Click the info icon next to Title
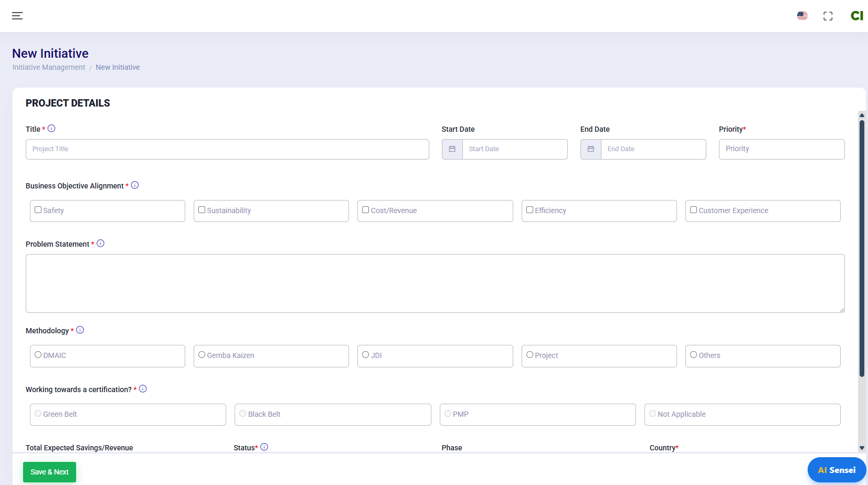The width and height of the screenshot is (868, 485). pos(51,129)
